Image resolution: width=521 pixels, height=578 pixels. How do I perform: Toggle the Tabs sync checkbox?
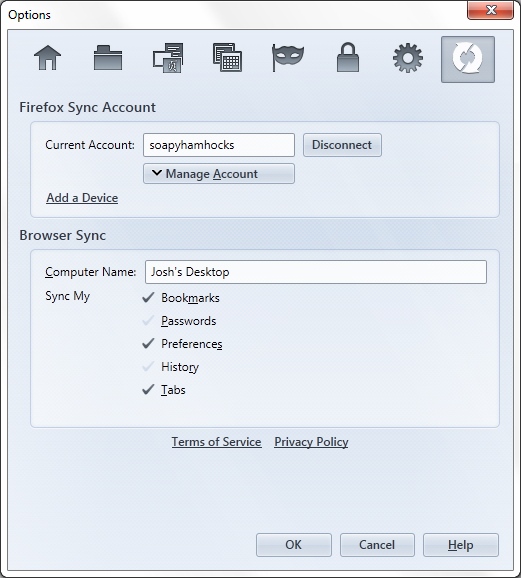click(148, 390)
